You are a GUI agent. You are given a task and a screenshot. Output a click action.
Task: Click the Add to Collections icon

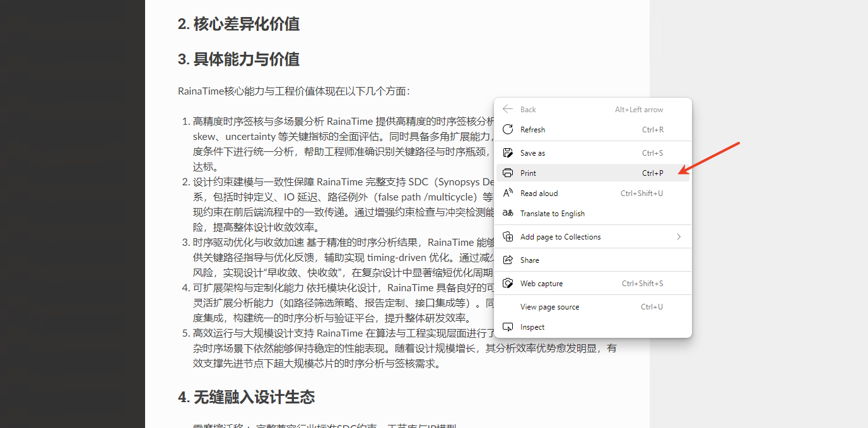[x=508, y=237]
